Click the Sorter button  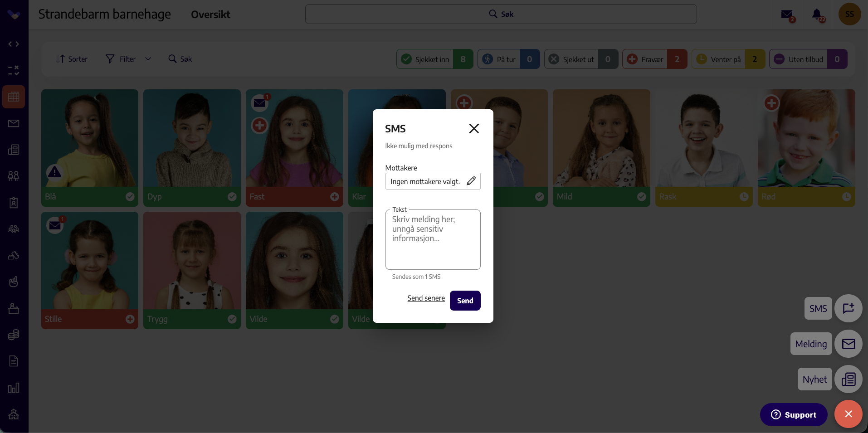pos(72,59)
